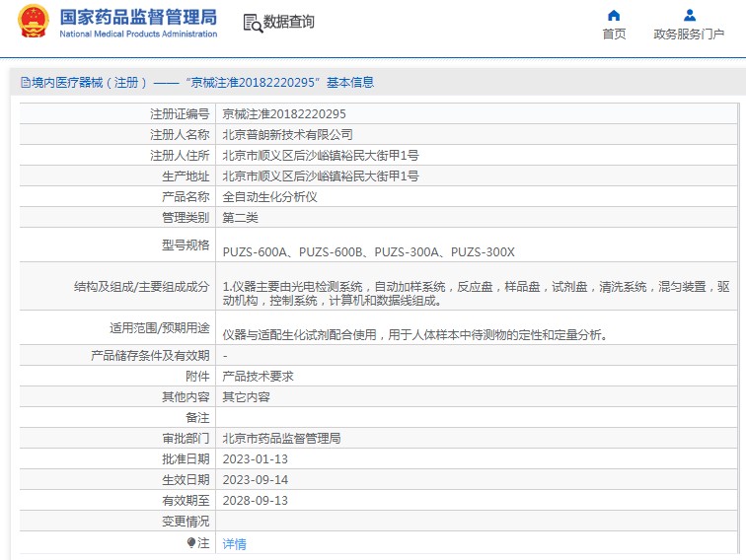The image size is (746, 560).
Task: Open 数据查询 text link
Action: tap(288, 22)
